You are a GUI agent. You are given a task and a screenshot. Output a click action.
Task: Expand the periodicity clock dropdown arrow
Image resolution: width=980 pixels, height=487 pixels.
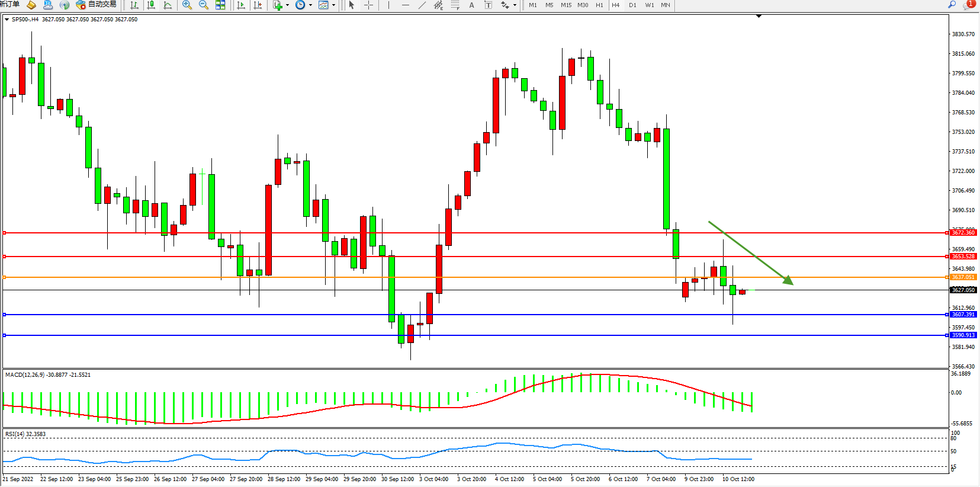pyautogui.click(x=310, y=5)
